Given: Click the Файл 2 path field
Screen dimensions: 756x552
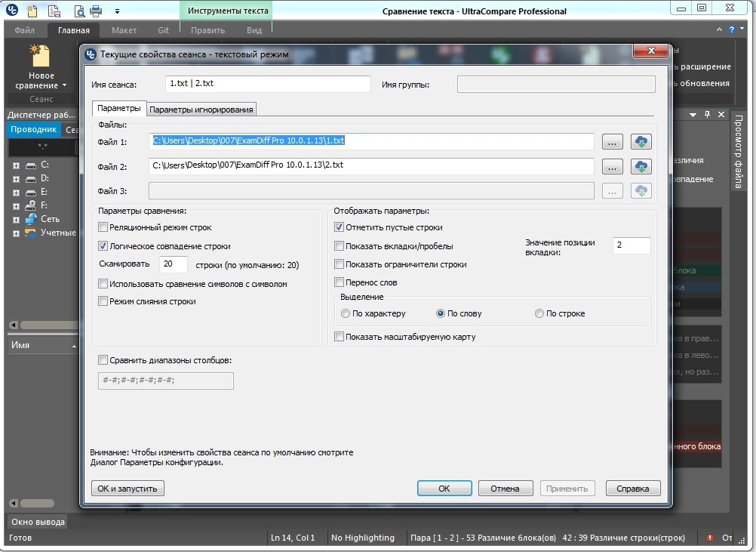Looking at the screenshot, I should click(371, 165).
